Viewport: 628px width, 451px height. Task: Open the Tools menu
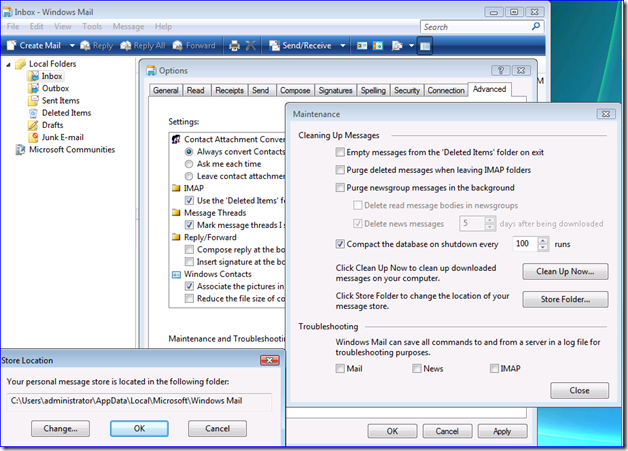click(x=92, y=26)
